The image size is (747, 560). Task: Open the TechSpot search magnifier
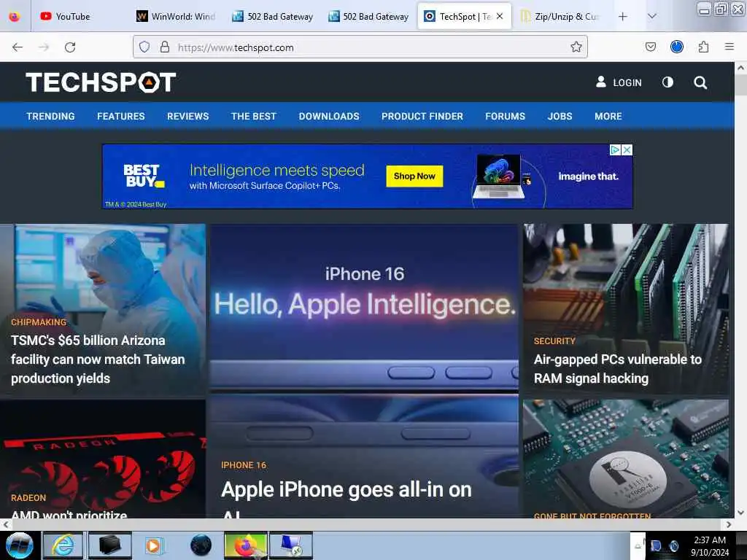click(x=700, y=83)
